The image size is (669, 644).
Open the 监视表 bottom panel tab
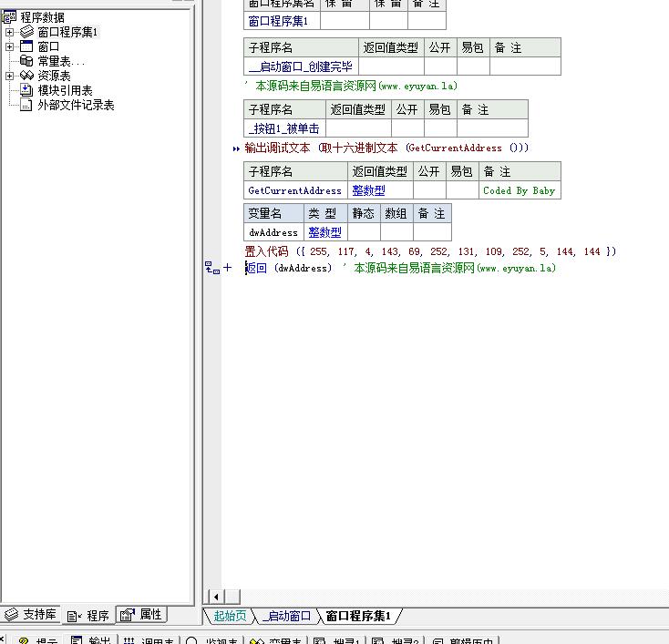(212, 639)
